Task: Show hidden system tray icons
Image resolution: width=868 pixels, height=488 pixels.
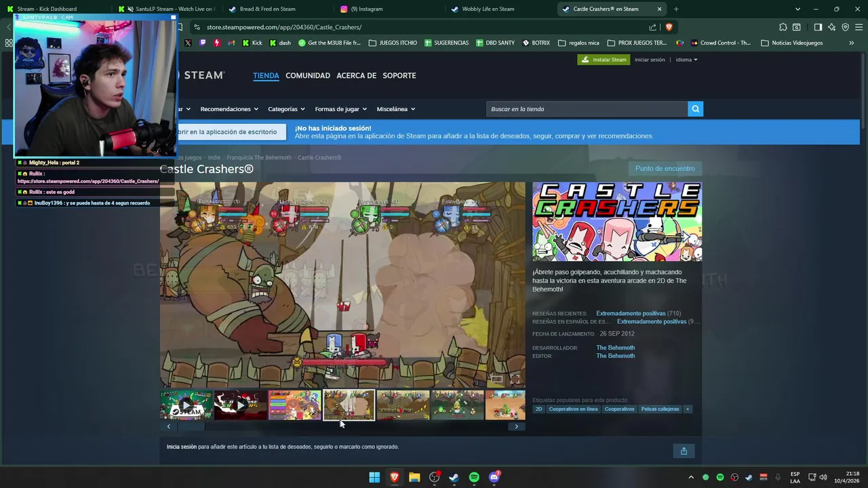Action: pos(691,477)
